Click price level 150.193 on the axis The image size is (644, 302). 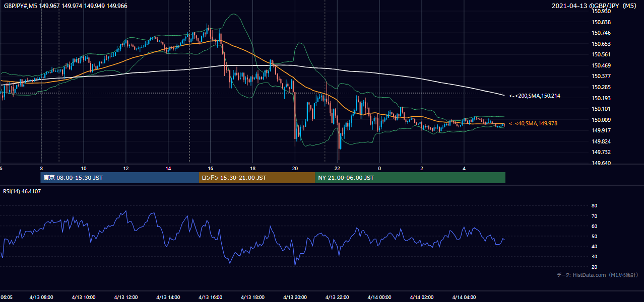[x=601, y=98]
